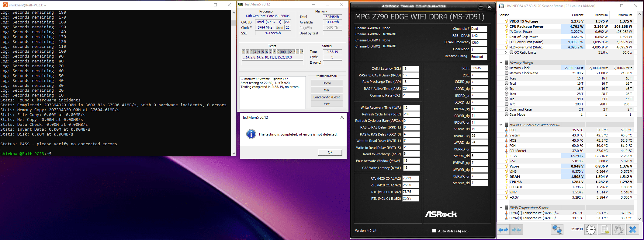Close HWiNFO sensors with blue X
Image resolution: width=644 pixels, height=240 pixels.
point(633,230)
